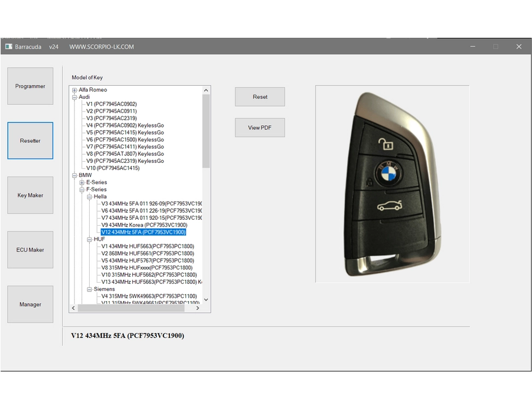Click the horizontal scrollbar thumb in key list

pyautogui.click(x=131, y=308)
